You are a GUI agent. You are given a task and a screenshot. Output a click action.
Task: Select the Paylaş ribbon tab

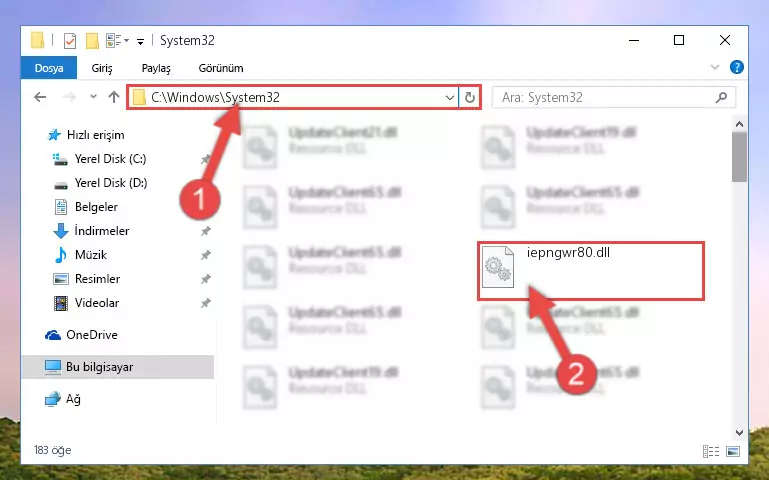click(x=156, y=68)
